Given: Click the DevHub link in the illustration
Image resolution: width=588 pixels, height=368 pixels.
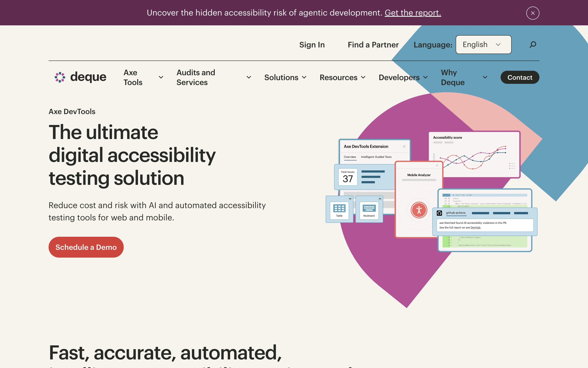Looking at the screenshot, I should click(x=475, y=228).
